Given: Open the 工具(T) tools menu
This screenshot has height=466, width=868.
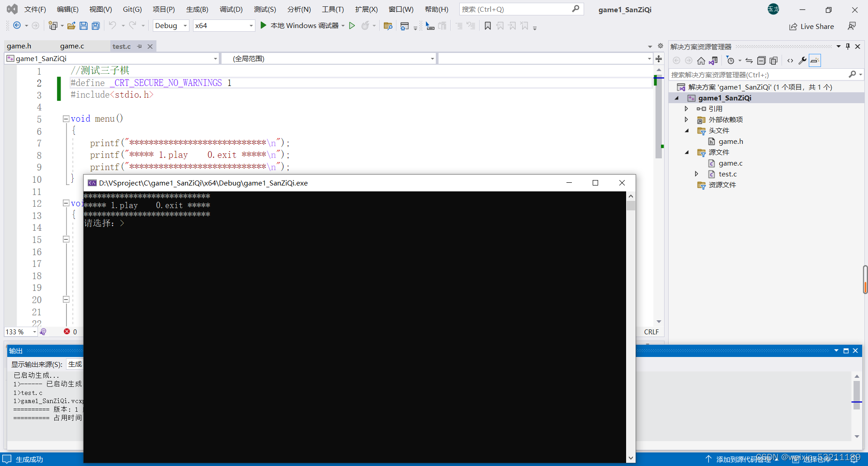Looking at the screenshot, I should (333, 9).
